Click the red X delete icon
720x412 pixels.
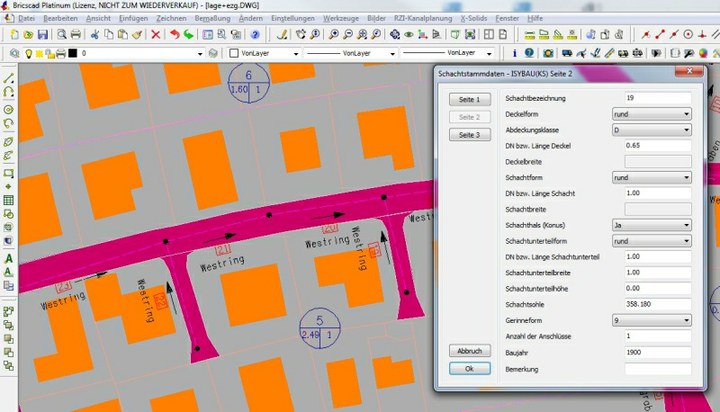pyautogui.click(x=155, y=35)
